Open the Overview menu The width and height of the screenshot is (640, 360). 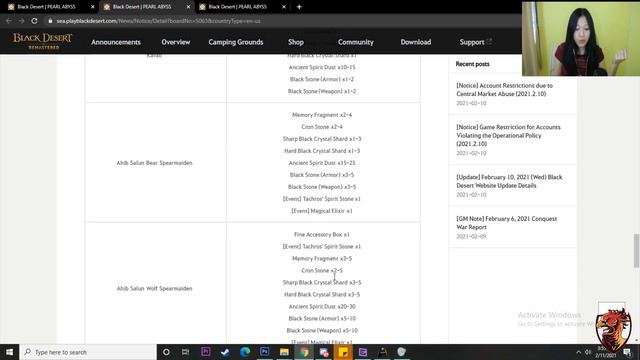[176, 42]
